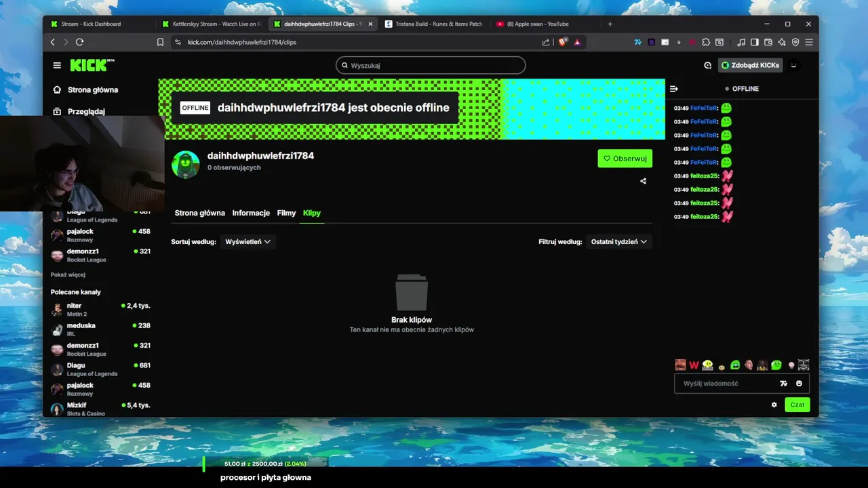
Task: Expand the Wyświetleń sort dropdown
Action: click(248, 241)
